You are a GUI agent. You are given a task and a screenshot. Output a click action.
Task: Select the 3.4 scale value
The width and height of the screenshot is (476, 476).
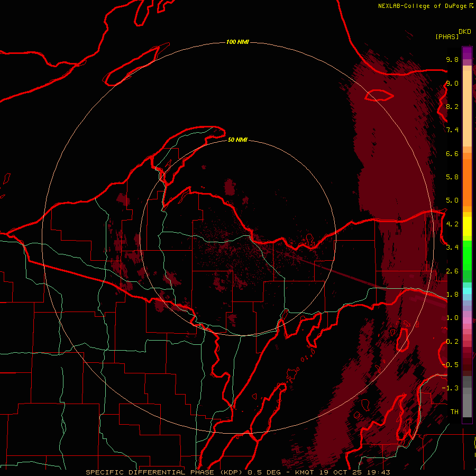452,248
